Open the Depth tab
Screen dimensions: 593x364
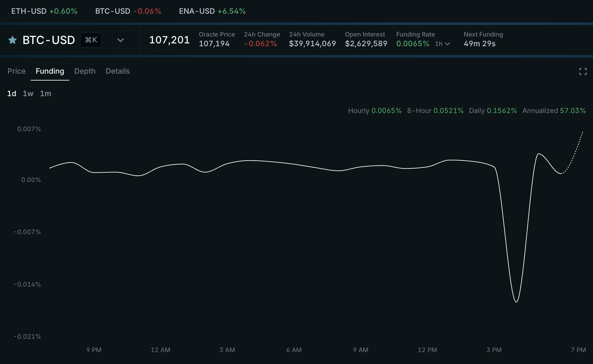(85, 71)
